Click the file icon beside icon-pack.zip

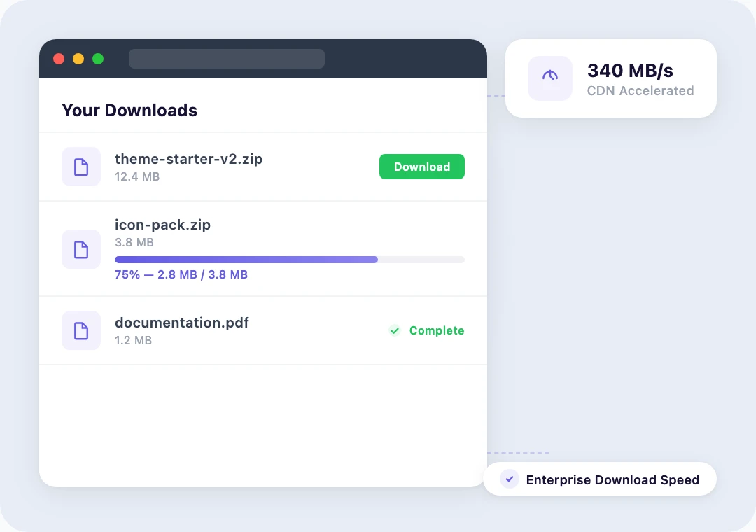point(81,249)
